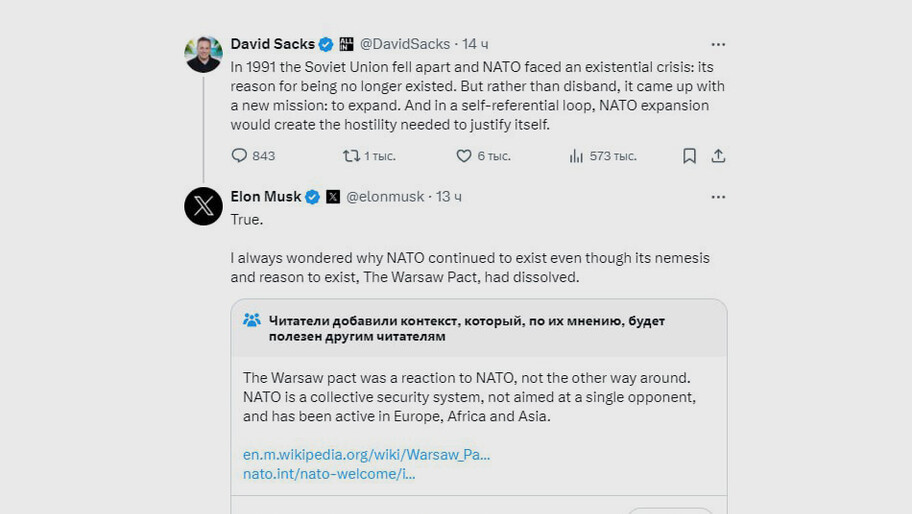Image resolution: width=912 pixels, height=514 pixels.
Task: Like David Sacks' post with heart icon
Action: tap(464, 155)
